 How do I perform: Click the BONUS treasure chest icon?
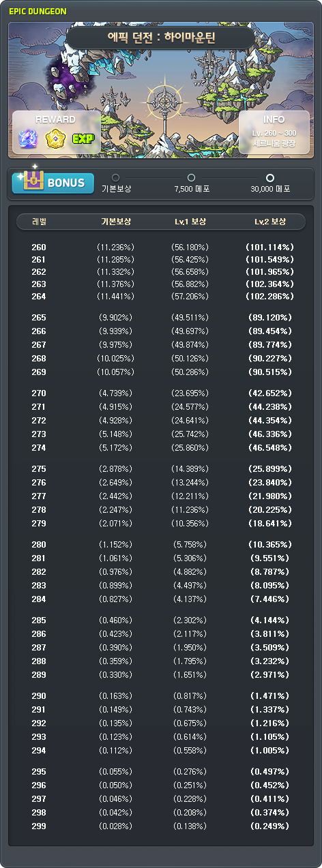32,180
